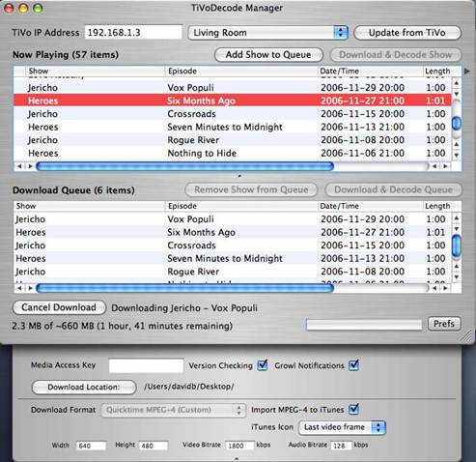
Task: Click top scroll up arrow in Now Playing
Action: tap(457, 84)
